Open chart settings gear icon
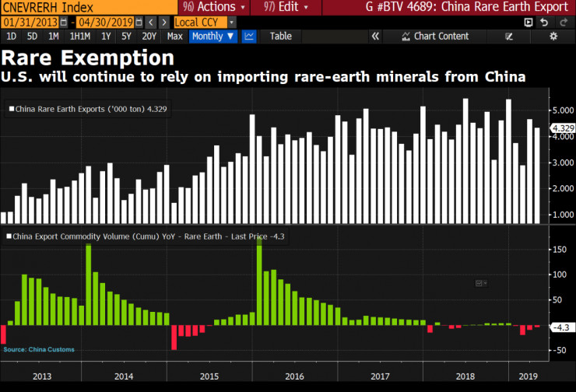Screen dimensions: 576x392 pos(553,36)
